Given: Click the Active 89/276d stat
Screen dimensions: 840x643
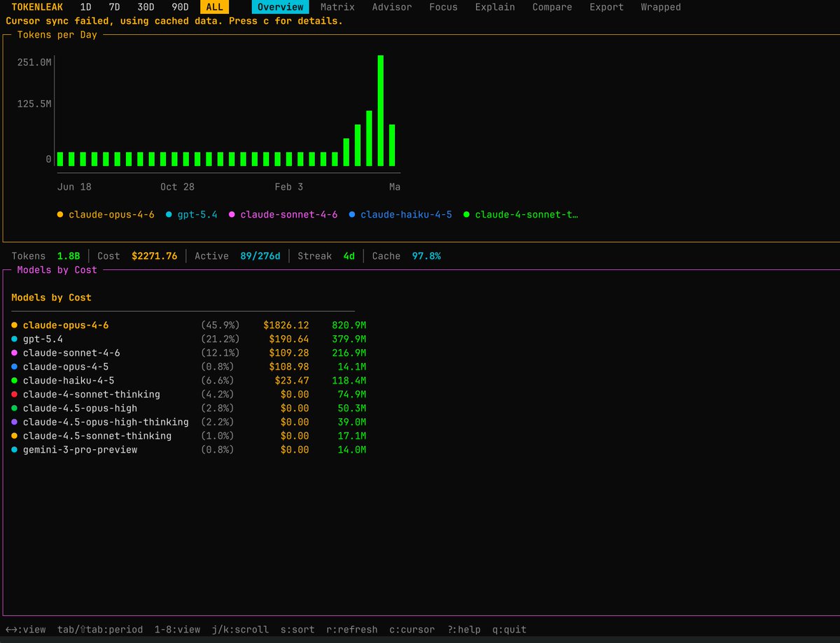Looking at the screenshot, I should point(237,256).
